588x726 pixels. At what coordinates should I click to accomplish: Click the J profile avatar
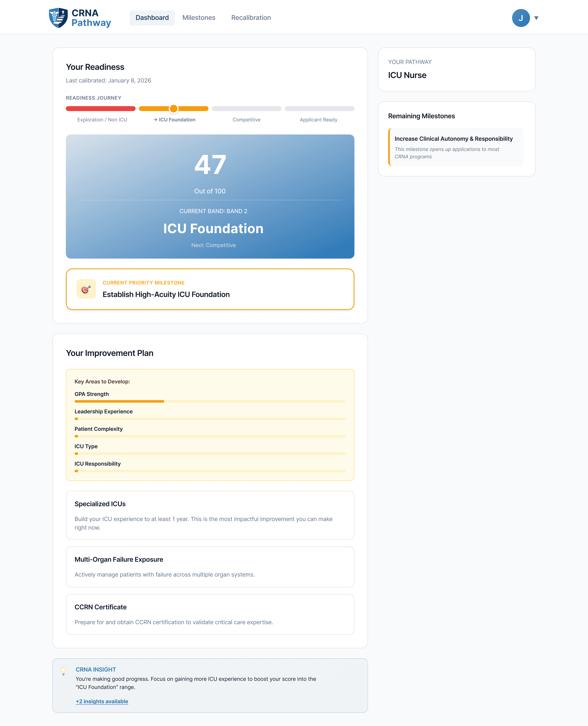pyautogui.click(x=521, y=18)
